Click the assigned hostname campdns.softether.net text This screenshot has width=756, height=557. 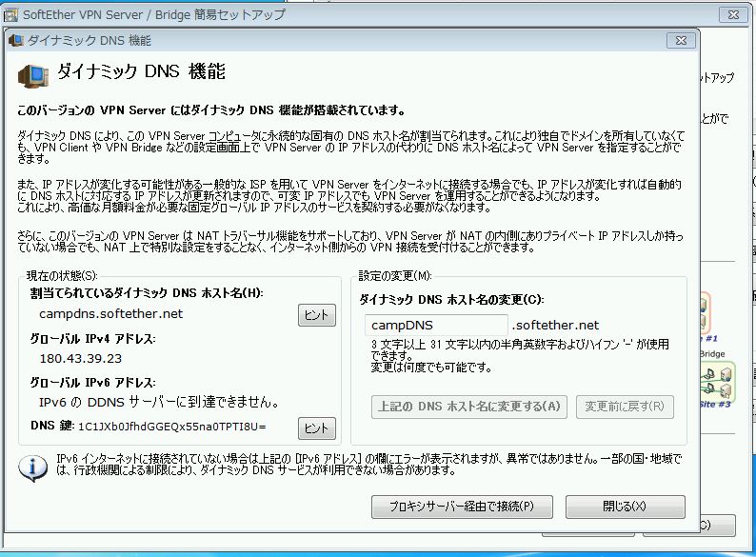110,313
